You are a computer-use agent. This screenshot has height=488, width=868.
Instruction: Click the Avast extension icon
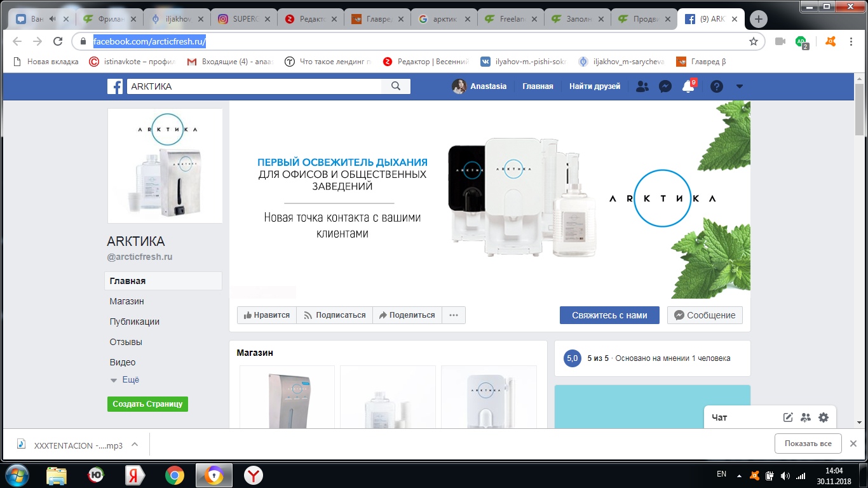pos(830,41)
